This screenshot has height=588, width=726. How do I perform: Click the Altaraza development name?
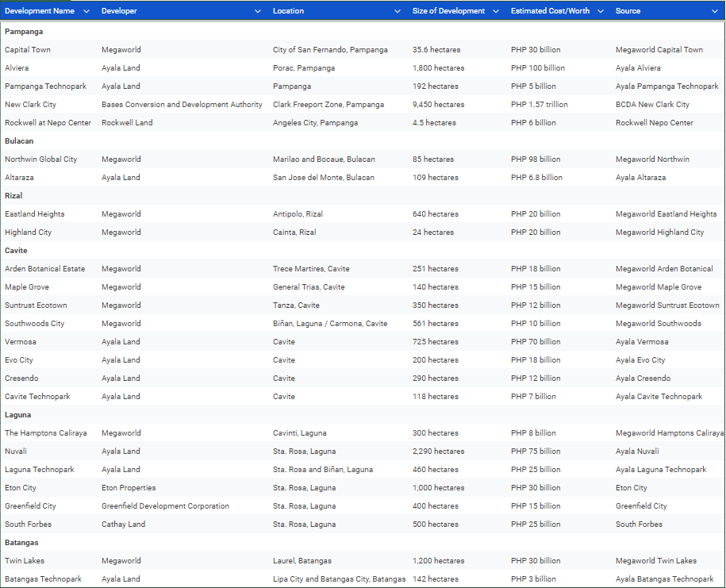coord(19,177)
